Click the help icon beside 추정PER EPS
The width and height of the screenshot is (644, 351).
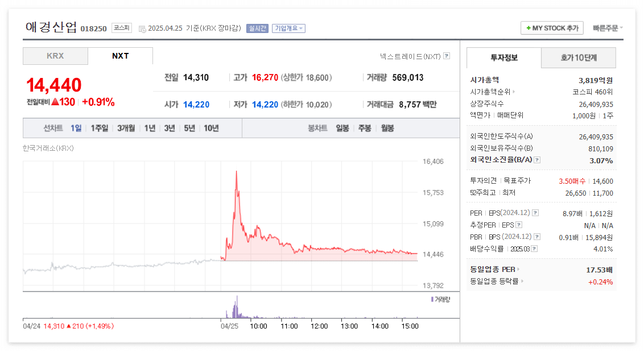[518, 224]
